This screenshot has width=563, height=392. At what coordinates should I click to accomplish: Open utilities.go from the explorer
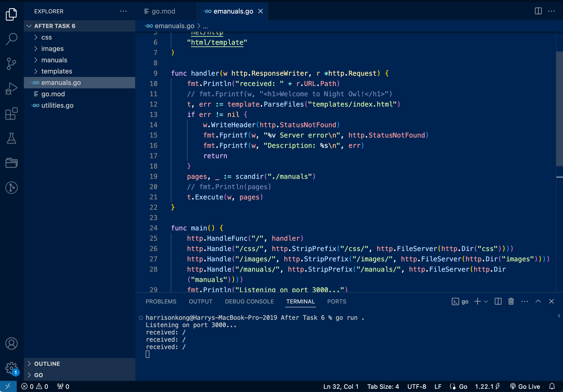pos(57,105)
